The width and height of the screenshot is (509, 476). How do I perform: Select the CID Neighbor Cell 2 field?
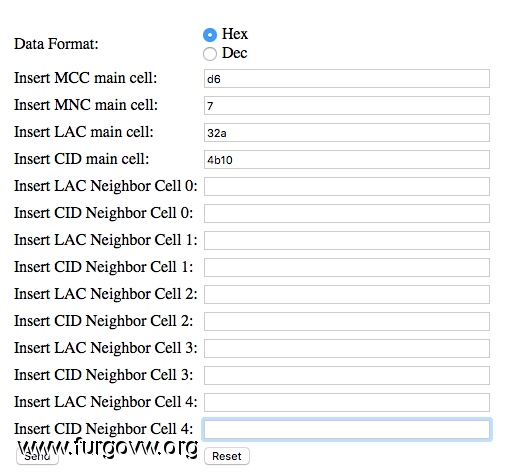point(347,322)
